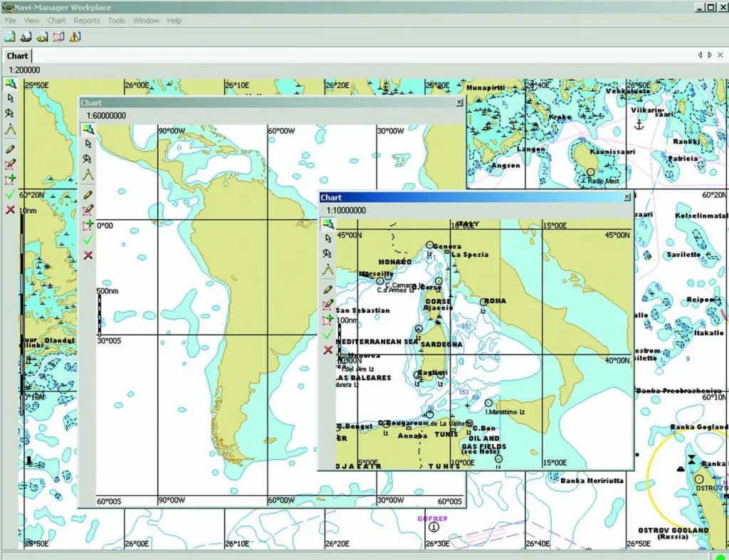Open the chart catalogue icon in main toolbar

coord(10,37)
